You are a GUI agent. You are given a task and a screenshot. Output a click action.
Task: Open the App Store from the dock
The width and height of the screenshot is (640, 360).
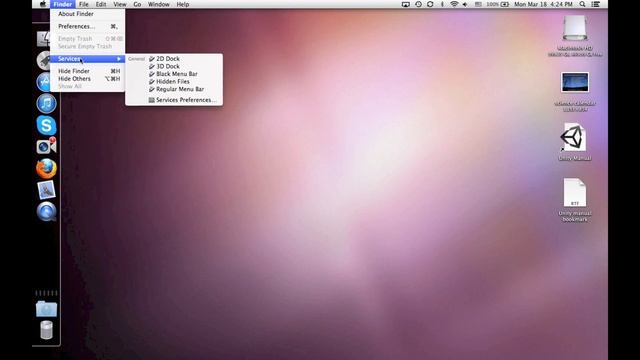tap(44, 82)
